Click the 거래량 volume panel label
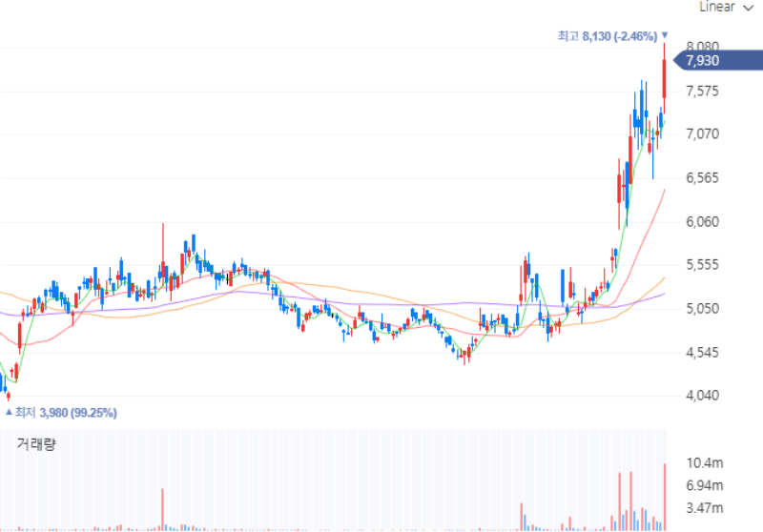This screenshot has width=763, height=532. (x=36, y=443)
